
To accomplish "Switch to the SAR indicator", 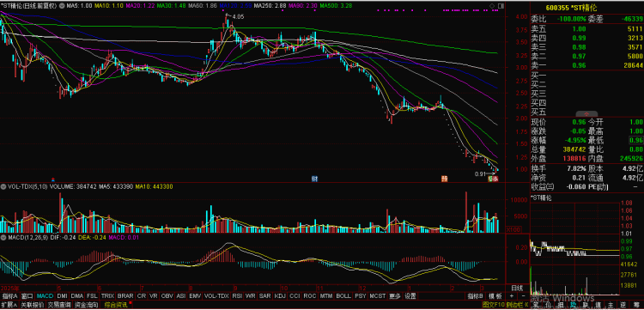I will [x=264, y=296].
